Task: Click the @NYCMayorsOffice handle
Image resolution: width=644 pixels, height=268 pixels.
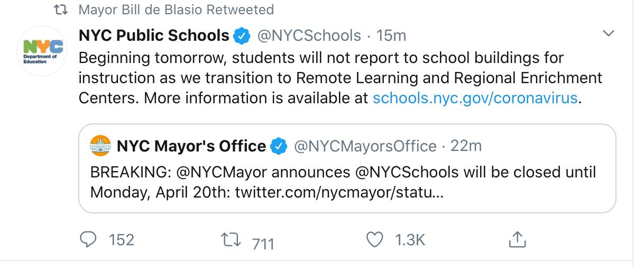Action: coord(365,146)
